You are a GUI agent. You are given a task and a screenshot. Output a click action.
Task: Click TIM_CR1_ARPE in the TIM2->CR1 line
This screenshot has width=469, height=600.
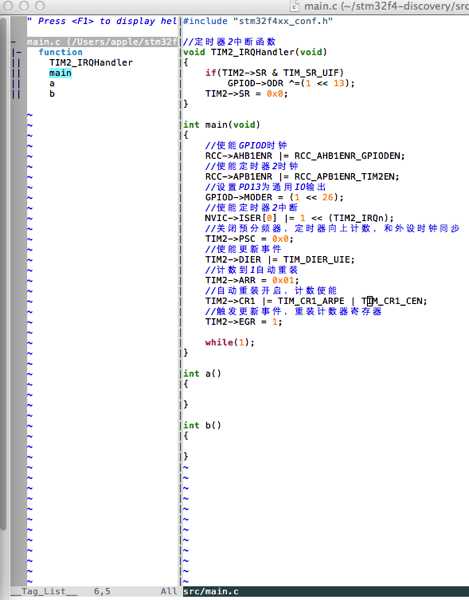[x=311, y=301]
